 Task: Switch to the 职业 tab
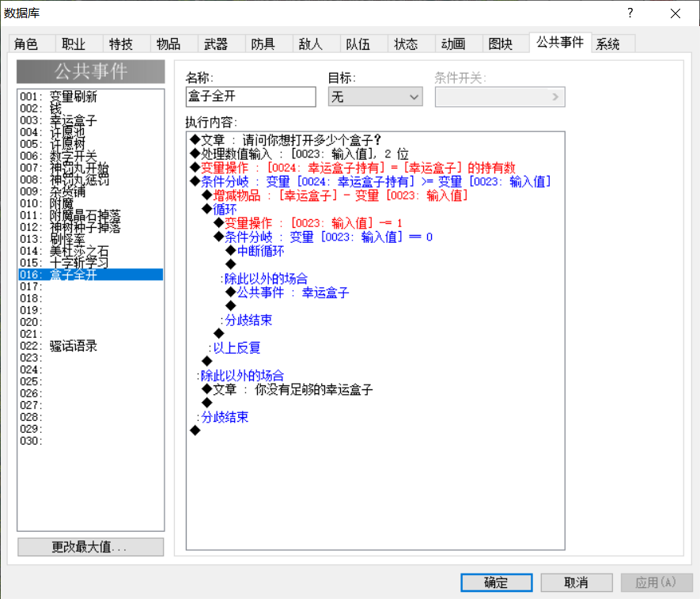[79, 44]
